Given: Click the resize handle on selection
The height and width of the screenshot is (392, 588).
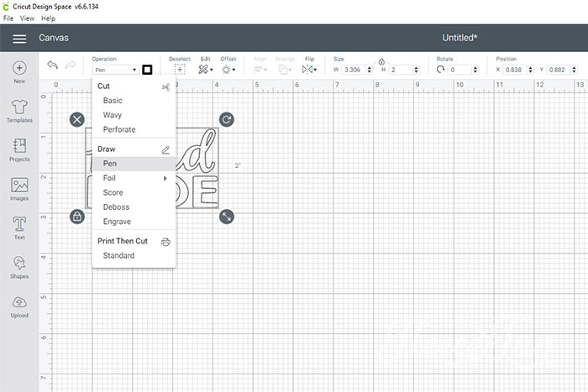Looking at the screenshot, I should [x=227, y=217].
